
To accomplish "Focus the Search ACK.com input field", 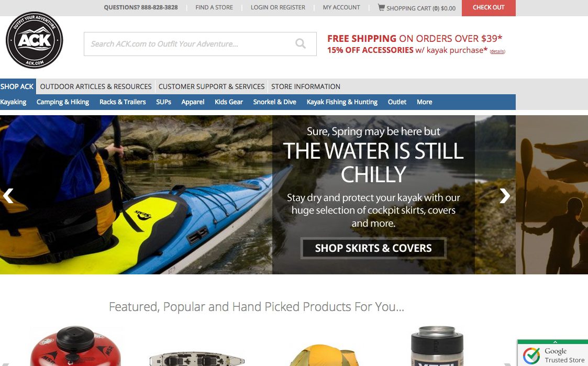I will pos(190,44).
